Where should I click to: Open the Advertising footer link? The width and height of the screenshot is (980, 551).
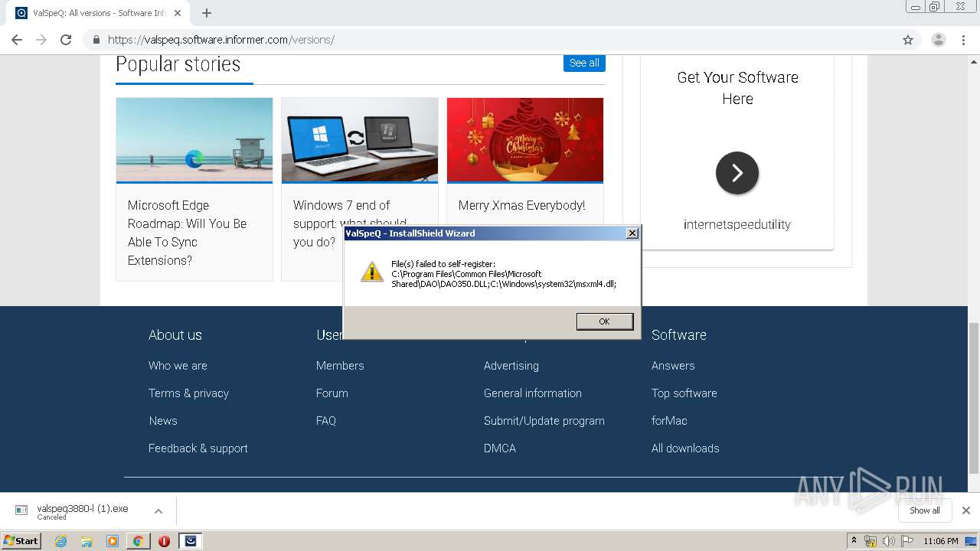(x=511, y=366)
